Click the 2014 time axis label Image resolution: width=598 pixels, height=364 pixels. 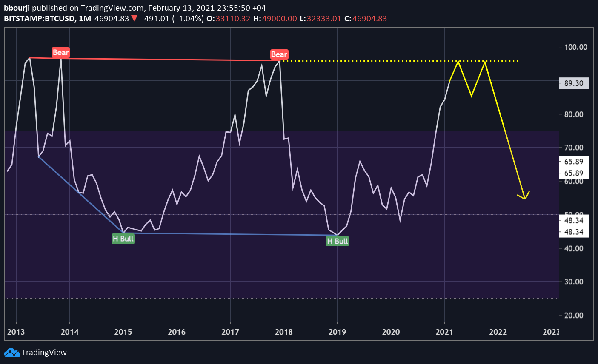pos(70,332)
